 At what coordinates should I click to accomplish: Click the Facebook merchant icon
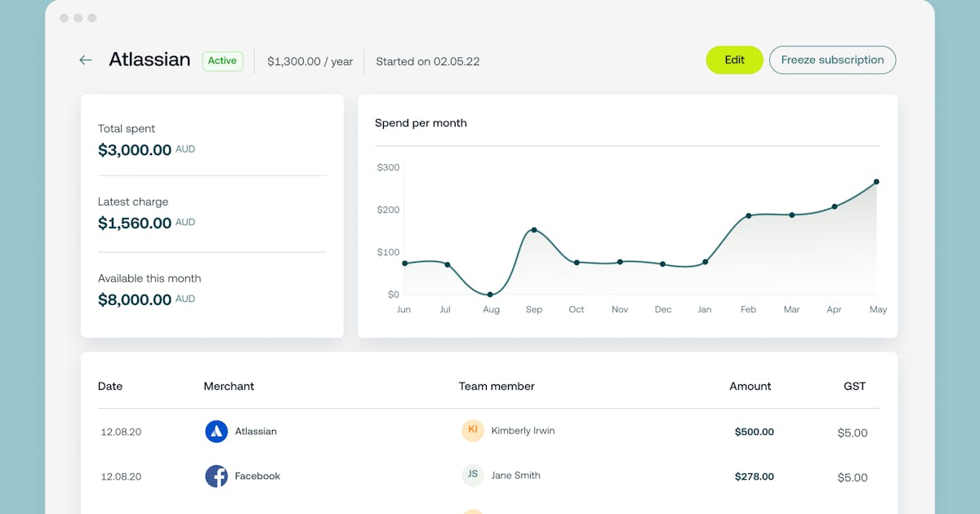(216, 476)
